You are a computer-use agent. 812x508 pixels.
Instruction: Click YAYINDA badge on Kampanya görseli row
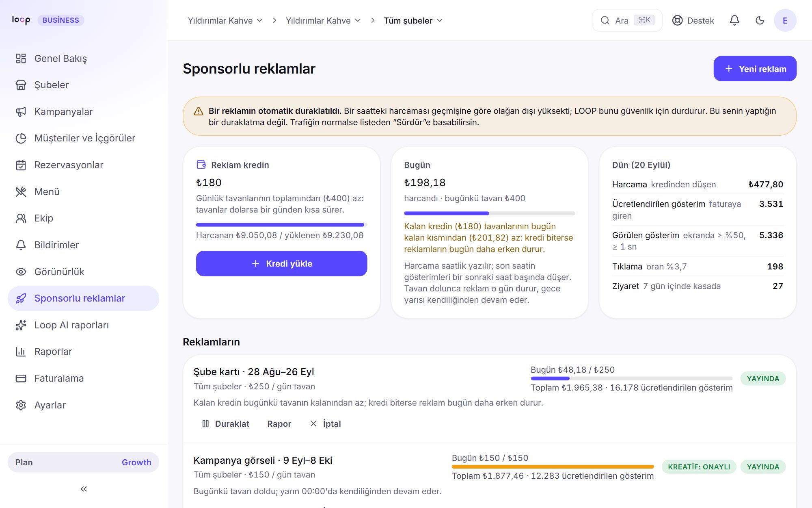763,467
